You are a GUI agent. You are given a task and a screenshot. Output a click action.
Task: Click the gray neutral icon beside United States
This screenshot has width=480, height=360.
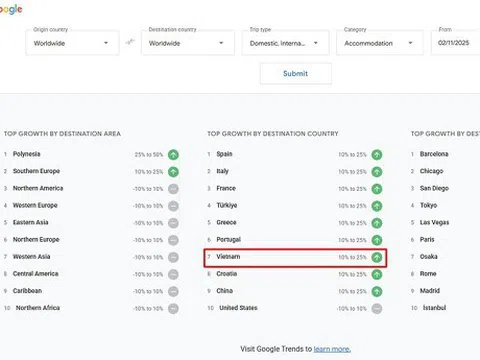click(377, 309)
